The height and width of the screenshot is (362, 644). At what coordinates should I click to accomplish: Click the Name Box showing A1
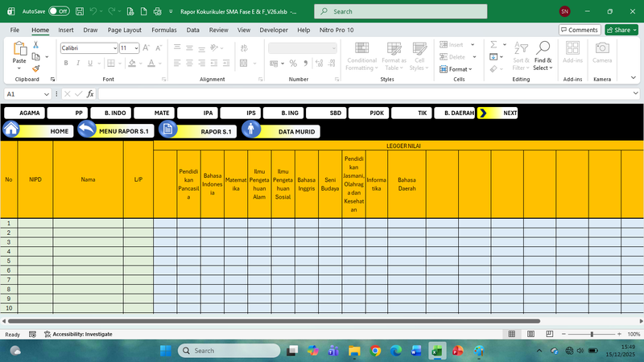[23, 94]
